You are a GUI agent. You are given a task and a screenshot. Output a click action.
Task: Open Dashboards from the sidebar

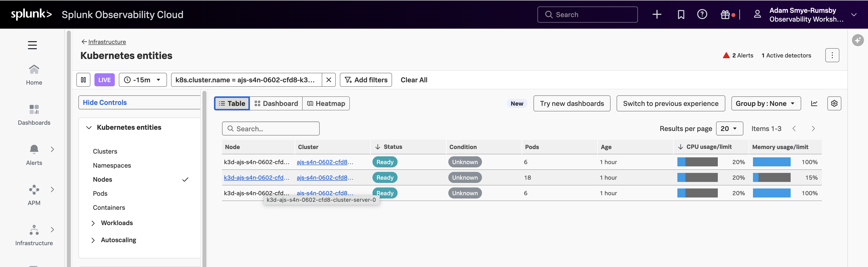(x=34, y=115)
